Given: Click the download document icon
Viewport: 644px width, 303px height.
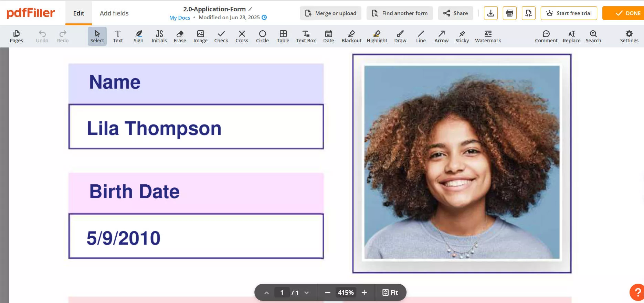Looking at the screenshot, I should click(x=490, y=13).
